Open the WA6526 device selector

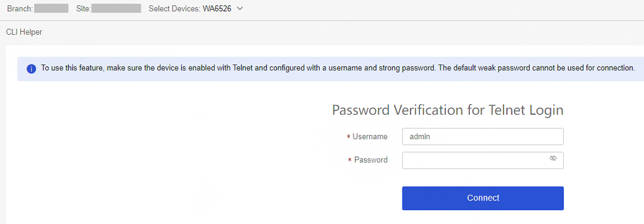217,9
